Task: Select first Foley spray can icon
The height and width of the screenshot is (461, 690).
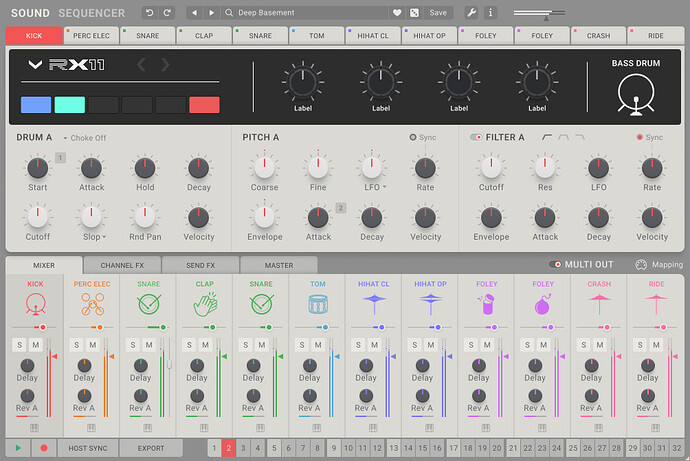Action: (x=487, y=304)
